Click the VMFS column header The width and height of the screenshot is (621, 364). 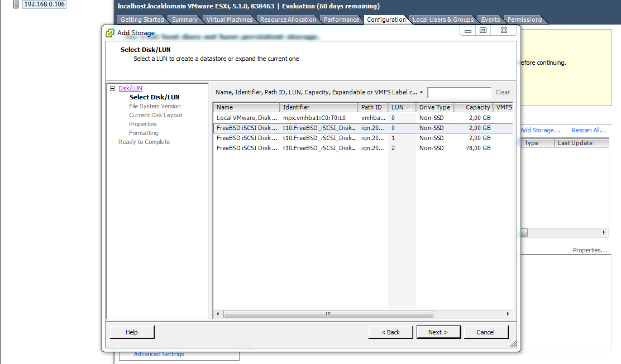click(503, 107)
